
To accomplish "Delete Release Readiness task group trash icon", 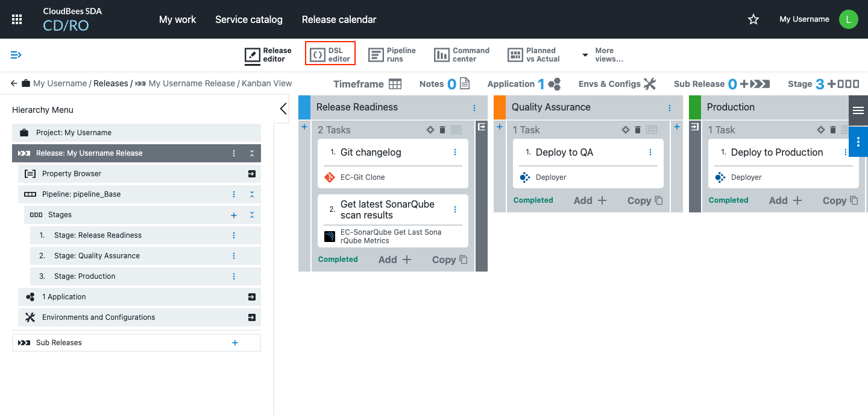I will click(442, 130).
